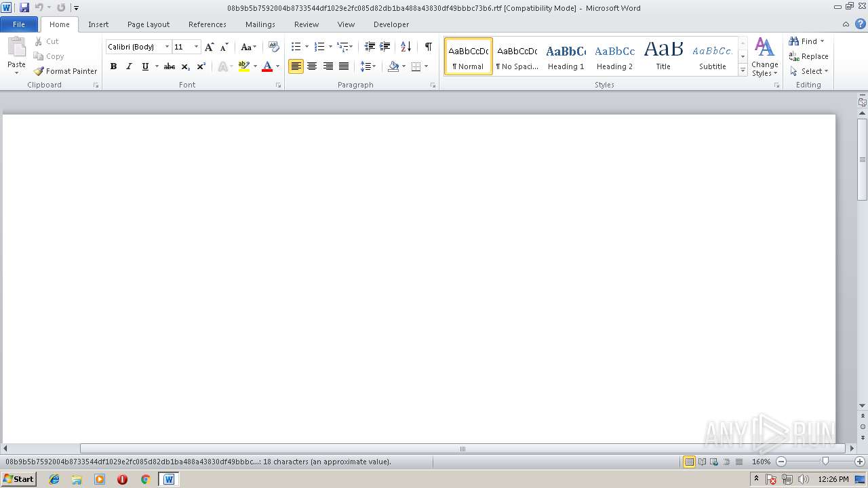Click the horizontal scrollbar thumb

[462, 448]
